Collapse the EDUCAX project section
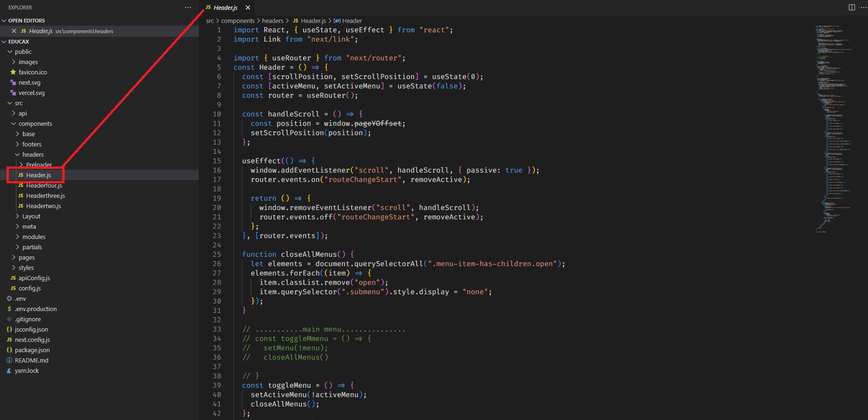Viewport: 868px width, 420px height. 18,42
